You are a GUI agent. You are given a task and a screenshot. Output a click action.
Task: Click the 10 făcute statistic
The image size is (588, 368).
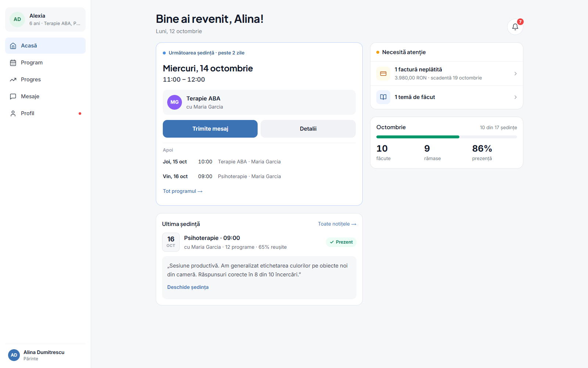point(383,153)
